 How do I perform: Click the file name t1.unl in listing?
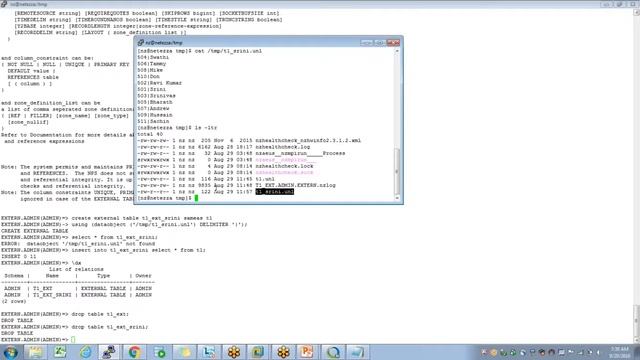[265, 179]
